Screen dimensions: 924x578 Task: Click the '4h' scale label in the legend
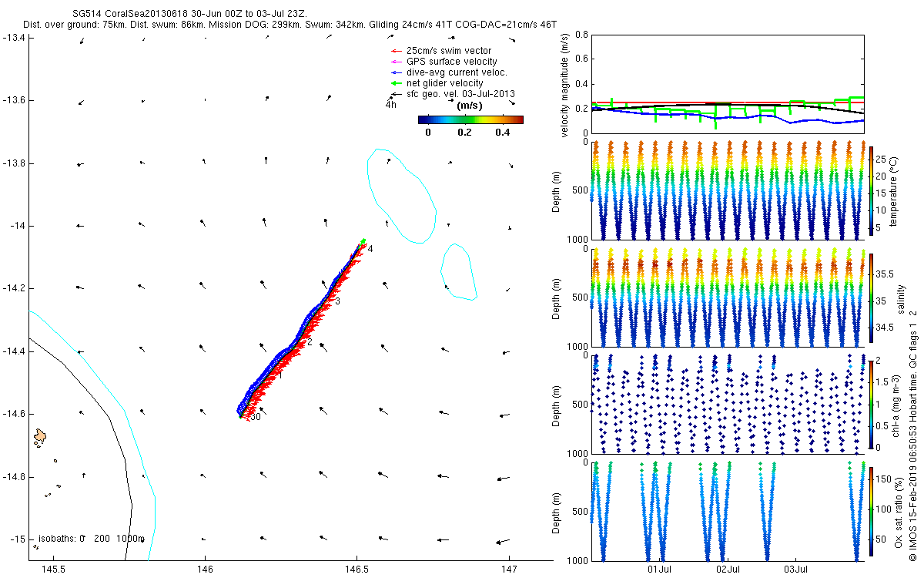coord(390,105)
